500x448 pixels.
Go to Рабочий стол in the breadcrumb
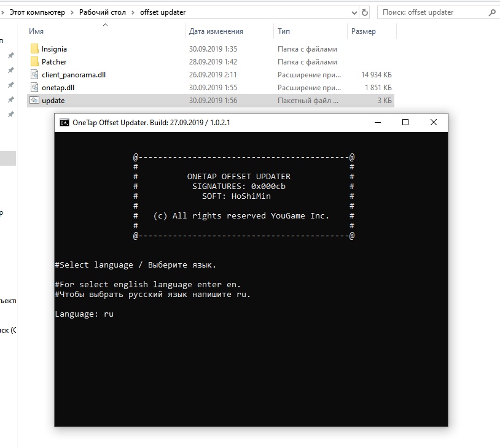click(x=103, y=12)
